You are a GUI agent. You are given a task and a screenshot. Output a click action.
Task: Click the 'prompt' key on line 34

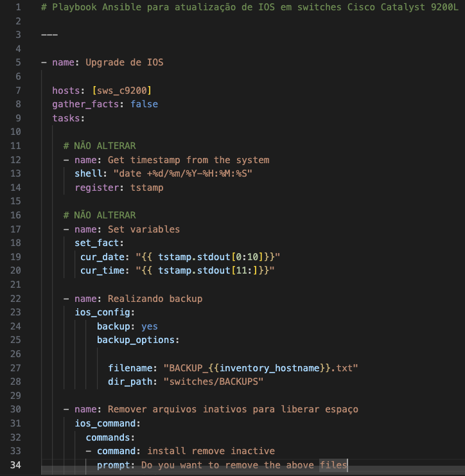tap(113, 465)
